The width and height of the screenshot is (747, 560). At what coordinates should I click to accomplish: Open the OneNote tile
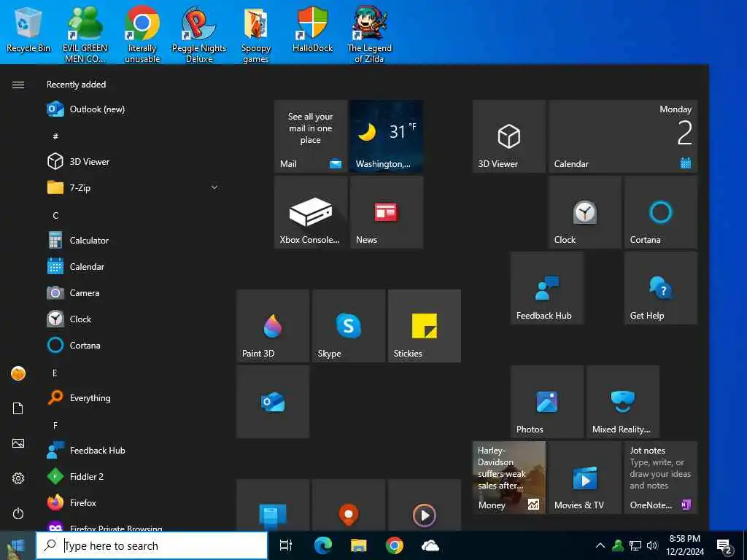pyautogui.click(x=661, y=478)
